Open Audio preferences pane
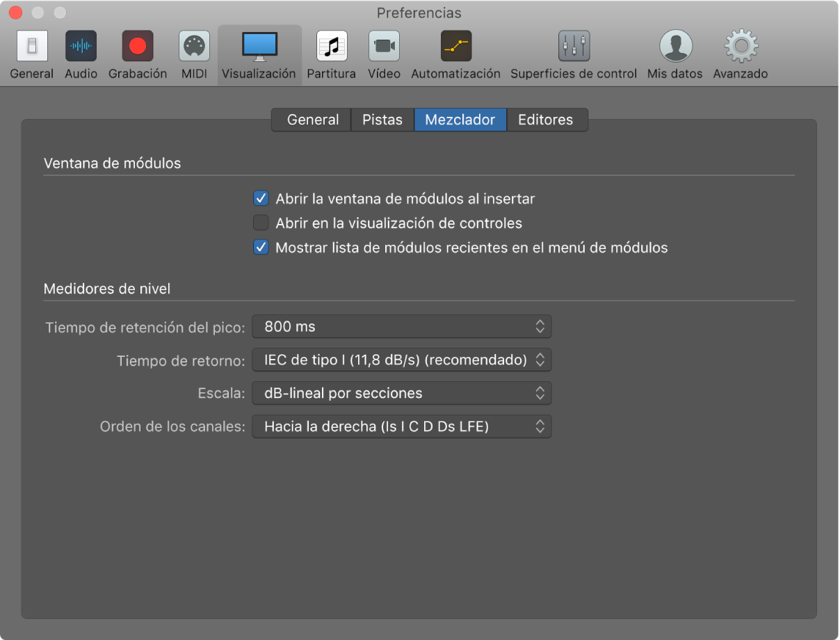The height and width of the screenshot is (640, 840). 81,47
